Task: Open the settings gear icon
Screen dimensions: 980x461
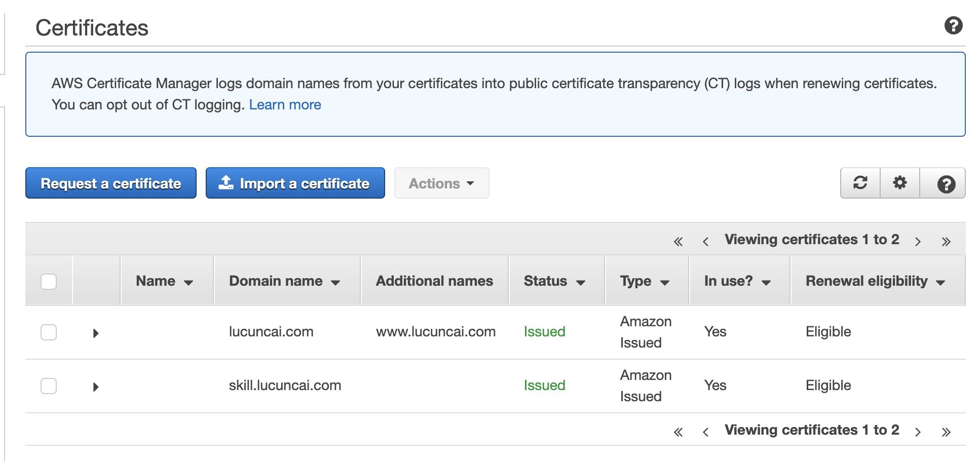Action: tap(899, 183)
